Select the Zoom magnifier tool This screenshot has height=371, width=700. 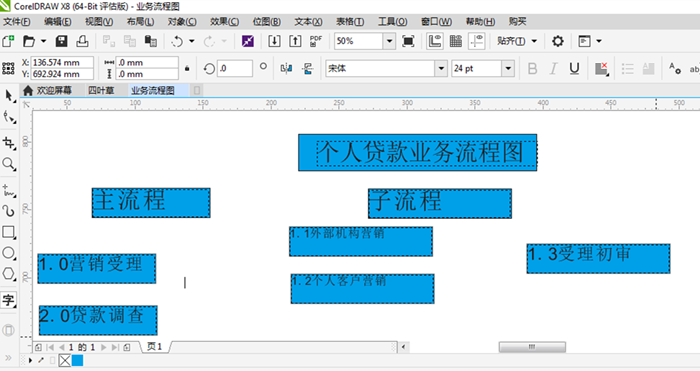point(9,164)
